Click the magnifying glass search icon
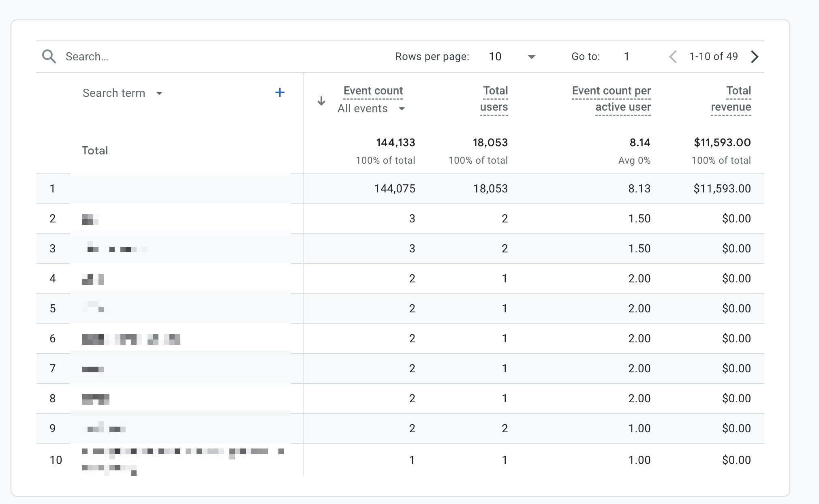The image size is (819, 504). click(49, 57)
